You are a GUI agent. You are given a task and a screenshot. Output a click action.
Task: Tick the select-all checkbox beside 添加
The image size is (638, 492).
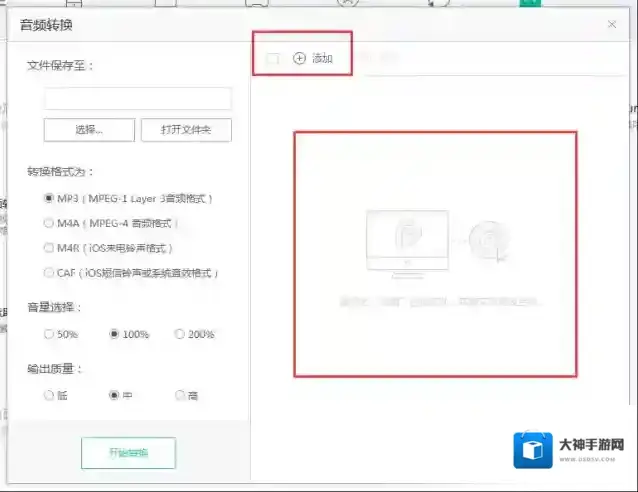pos(272,59)
